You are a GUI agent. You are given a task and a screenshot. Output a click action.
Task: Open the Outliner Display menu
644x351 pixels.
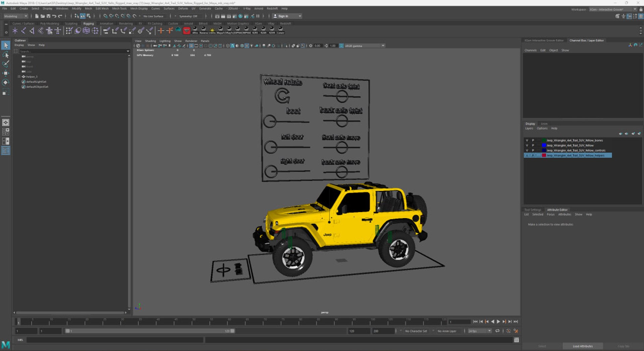pos(19,45)
